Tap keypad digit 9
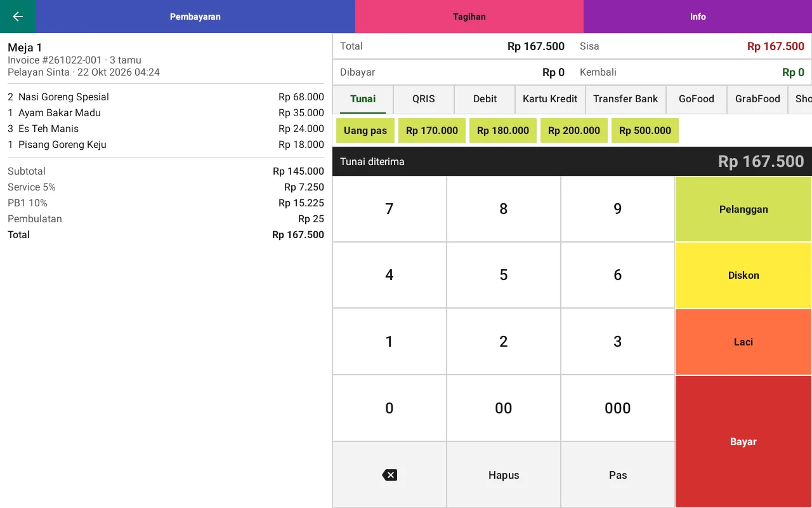 point(618,209)
